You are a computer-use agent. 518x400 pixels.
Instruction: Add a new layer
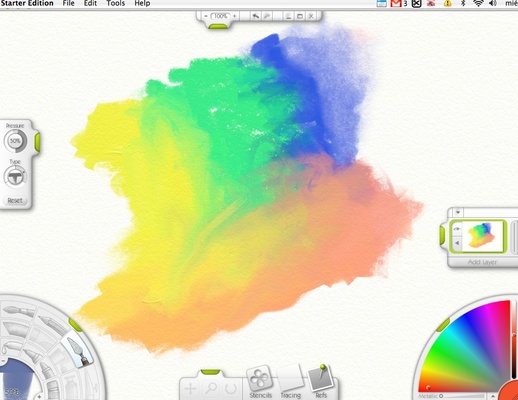482,262
